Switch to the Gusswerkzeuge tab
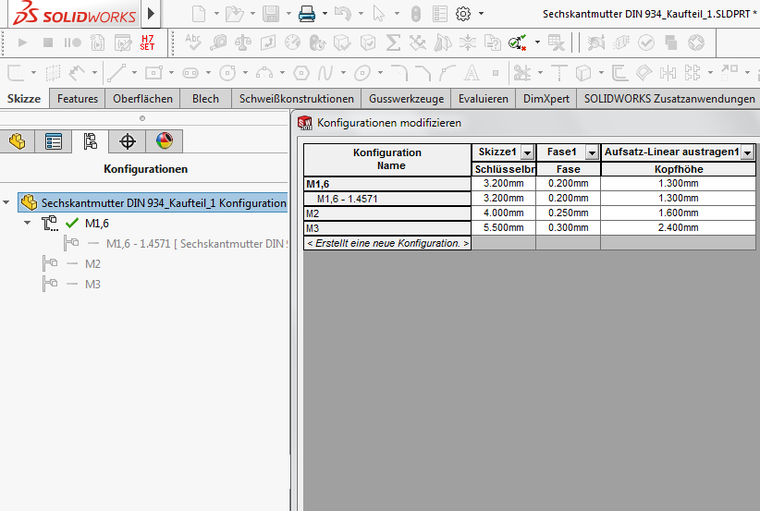760x511 pixels. 406,99
